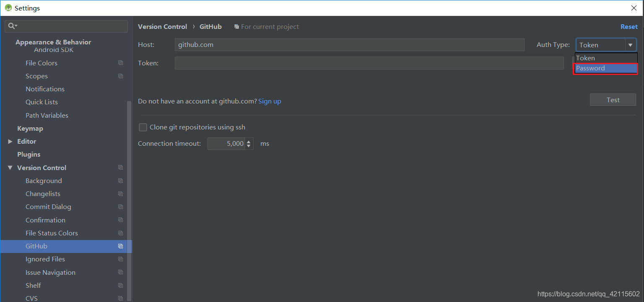Viewport: 644px width, 302px height.
Task: Choose Password in Auth Type list
Action: [x=606, y=68]
